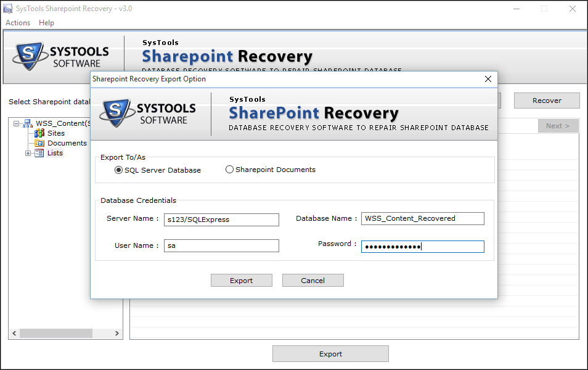Open the Actions menu
The image size is (588, 370).
(18, 23)
